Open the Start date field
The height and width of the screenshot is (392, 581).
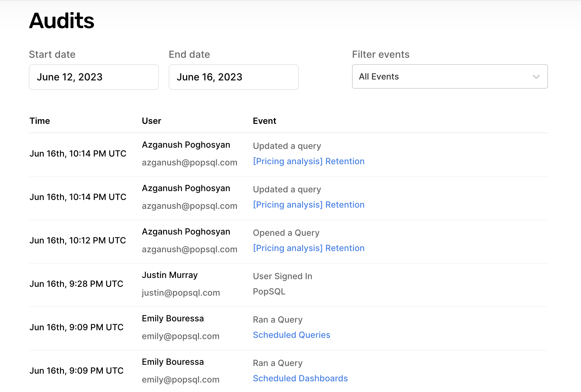coord(94,77)
